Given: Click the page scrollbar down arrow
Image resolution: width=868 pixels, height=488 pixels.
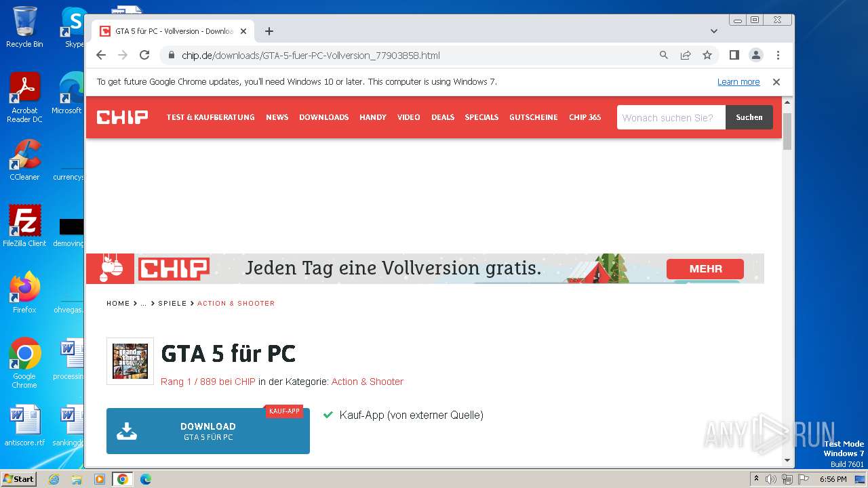Looking at the screenshot, I should (x=787, y=460).
